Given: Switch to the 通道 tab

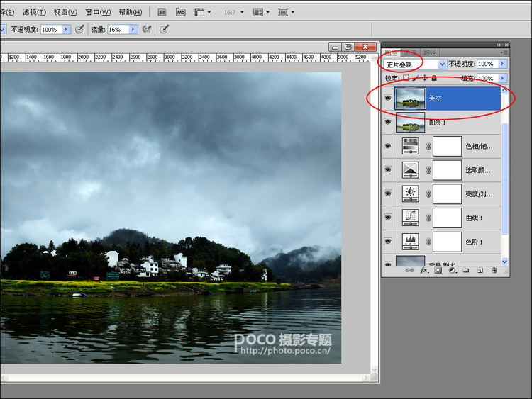Looking at the screenshot, I should click(x=410, y=52).
